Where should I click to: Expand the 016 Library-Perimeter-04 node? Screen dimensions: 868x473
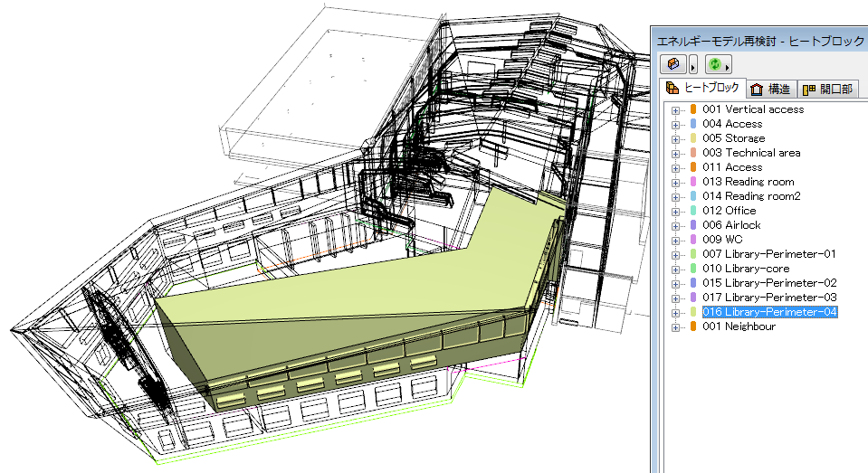[675, 313]
